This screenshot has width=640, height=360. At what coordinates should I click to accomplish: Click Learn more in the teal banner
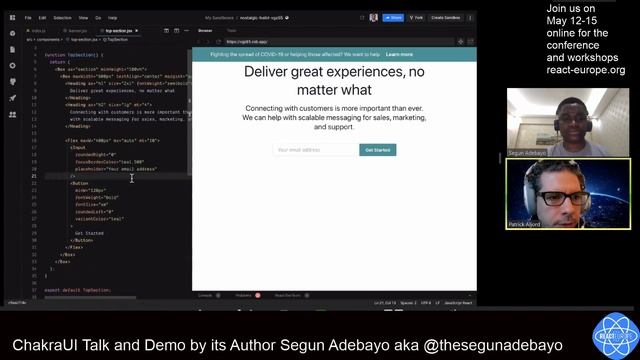pos(399,54)
